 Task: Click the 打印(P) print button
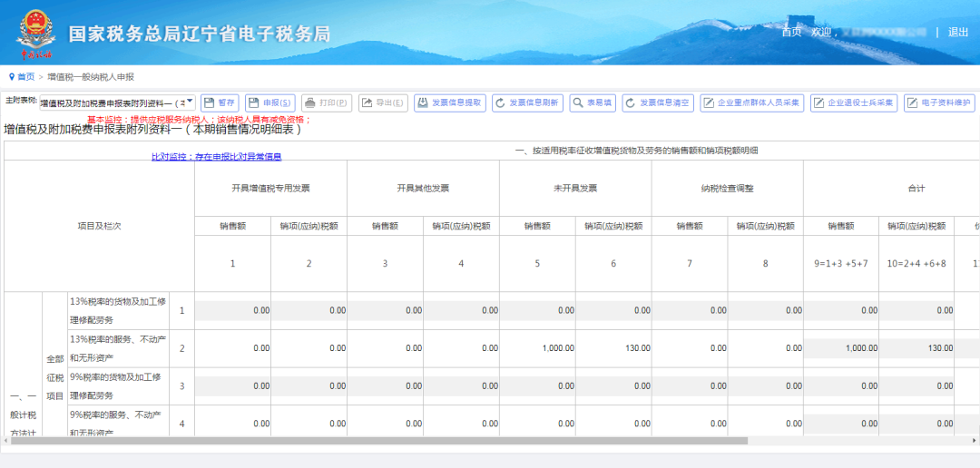pyautogui.click(x=327, y=103)
